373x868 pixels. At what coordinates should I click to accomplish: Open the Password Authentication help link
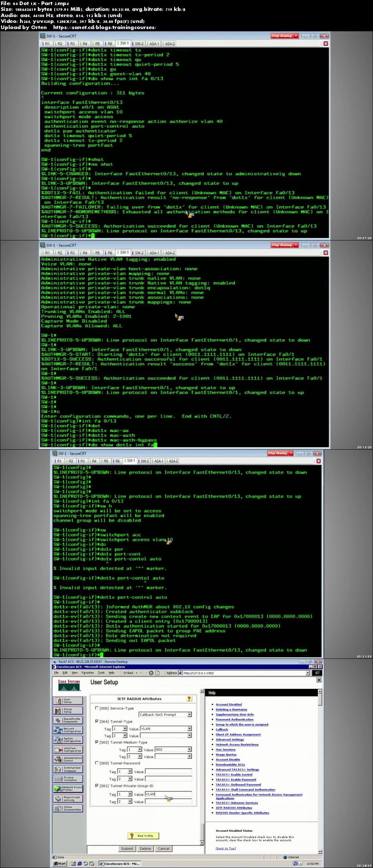[234, 719]
